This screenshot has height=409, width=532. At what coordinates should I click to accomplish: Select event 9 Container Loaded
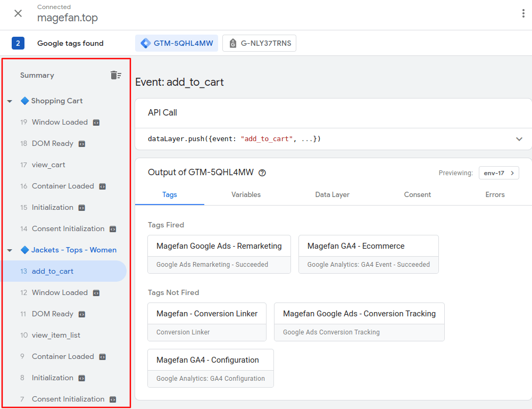[63, 356]
